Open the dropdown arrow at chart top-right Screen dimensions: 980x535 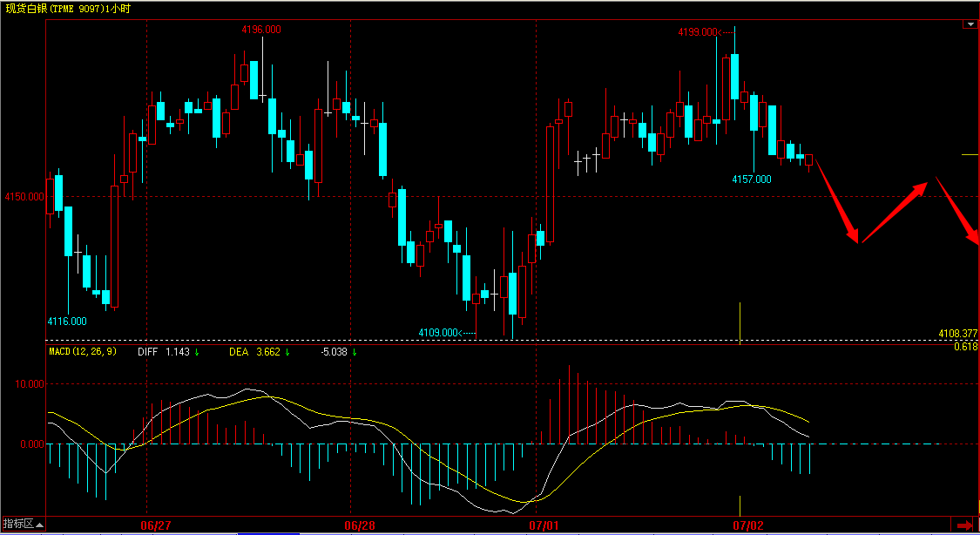point(970,25)
